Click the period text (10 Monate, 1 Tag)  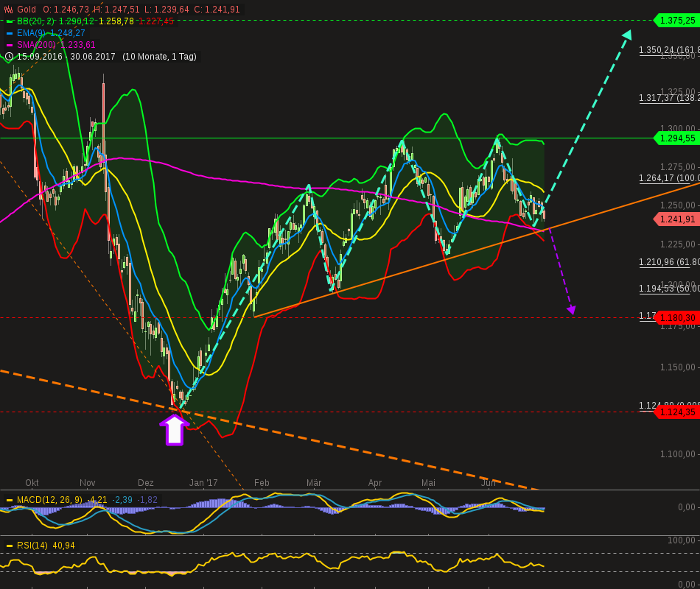[x=159, y=57]
